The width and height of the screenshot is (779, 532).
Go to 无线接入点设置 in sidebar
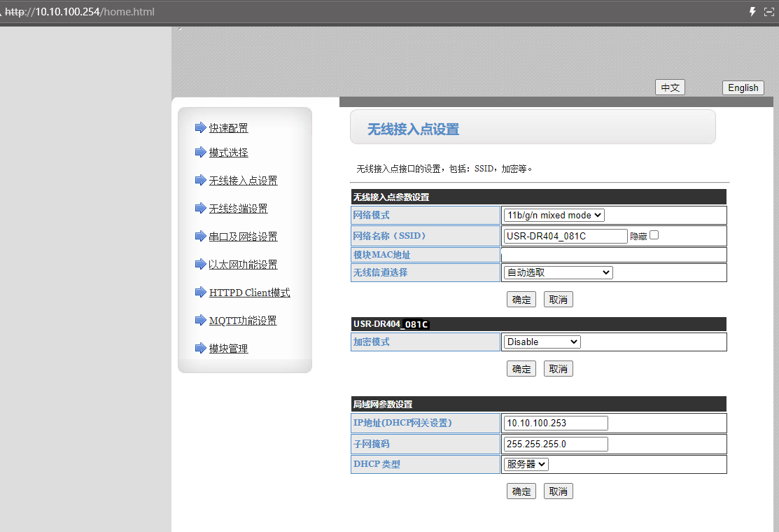point(243,181)
